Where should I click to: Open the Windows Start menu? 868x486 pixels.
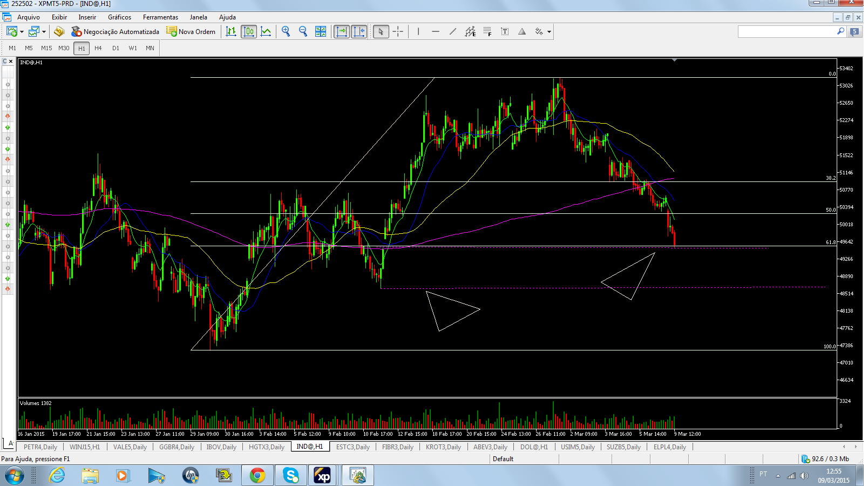(x=15, y=476)
